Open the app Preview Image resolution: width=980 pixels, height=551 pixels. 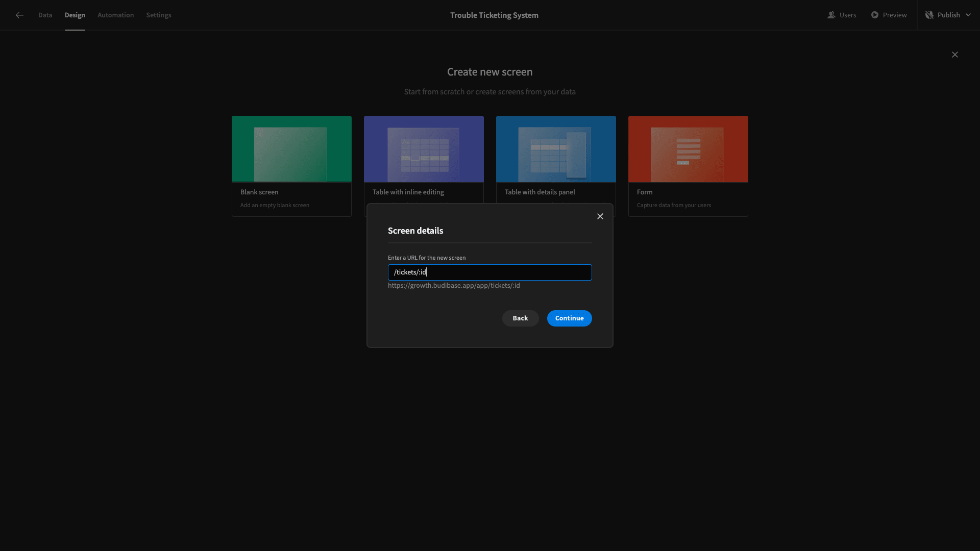coord(889,15)
